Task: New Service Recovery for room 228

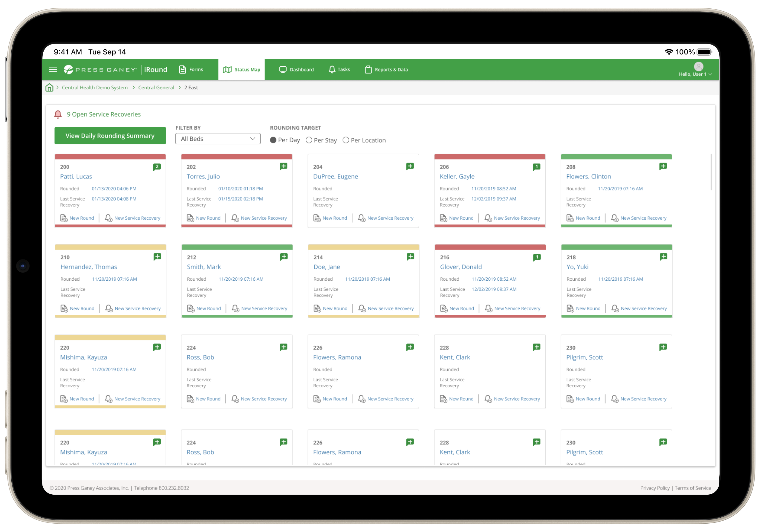Action: pos(512,399)
